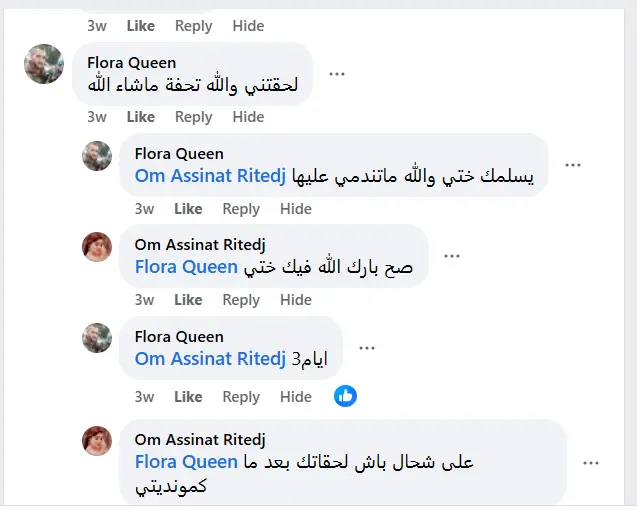Reply to Flora Queen's 'لحقتني' comment
This screenshot has height=511, width=637.
point(193,117)
